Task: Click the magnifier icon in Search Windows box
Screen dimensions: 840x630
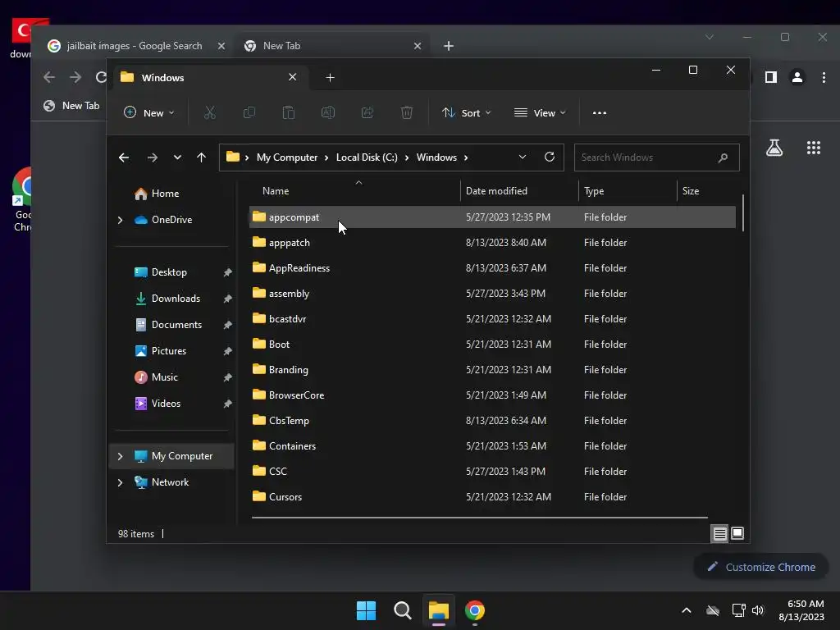Action: click(723, 157)
